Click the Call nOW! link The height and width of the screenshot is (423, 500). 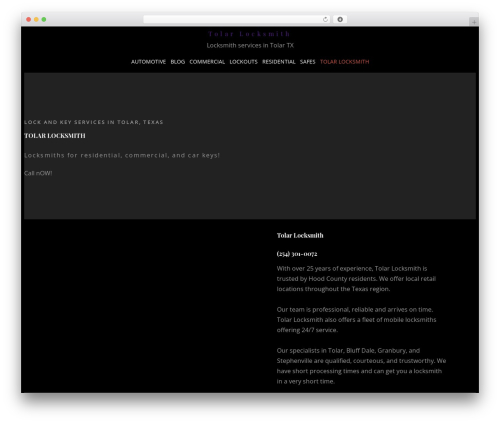pyautogui.click(x=38, y=173)
